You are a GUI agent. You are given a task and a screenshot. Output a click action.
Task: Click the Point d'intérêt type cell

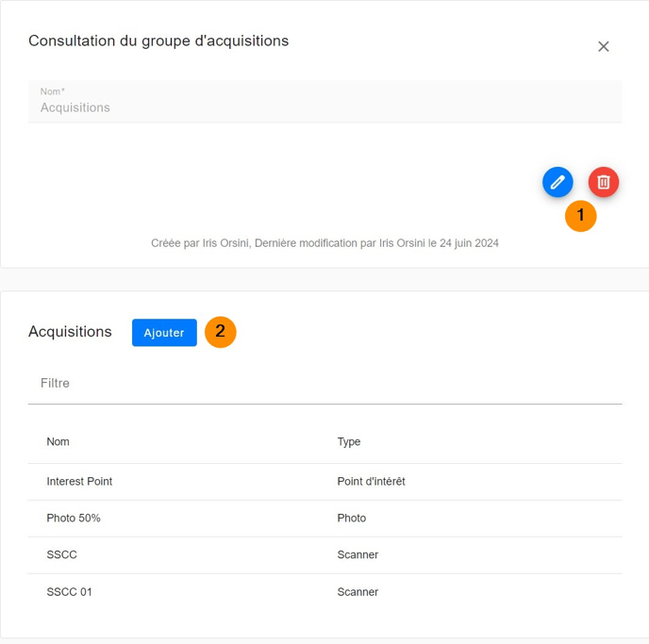(371, 481)
